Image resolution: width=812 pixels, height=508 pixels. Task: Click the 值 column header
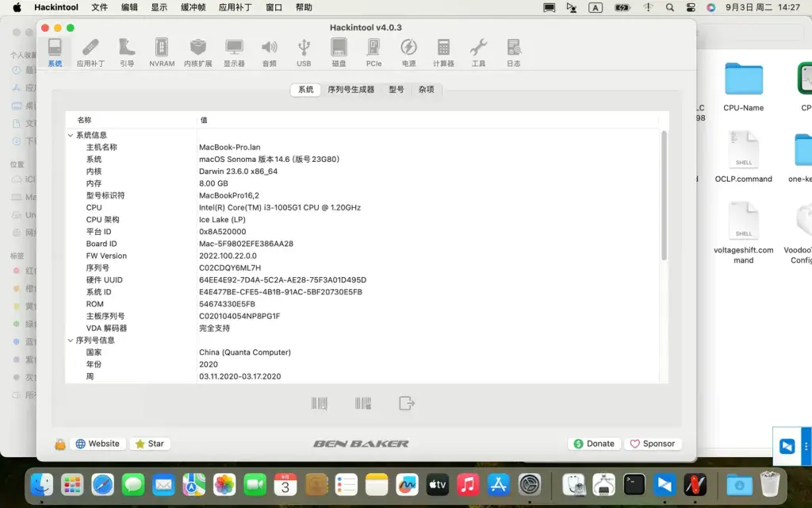click(x=204, y=120)
